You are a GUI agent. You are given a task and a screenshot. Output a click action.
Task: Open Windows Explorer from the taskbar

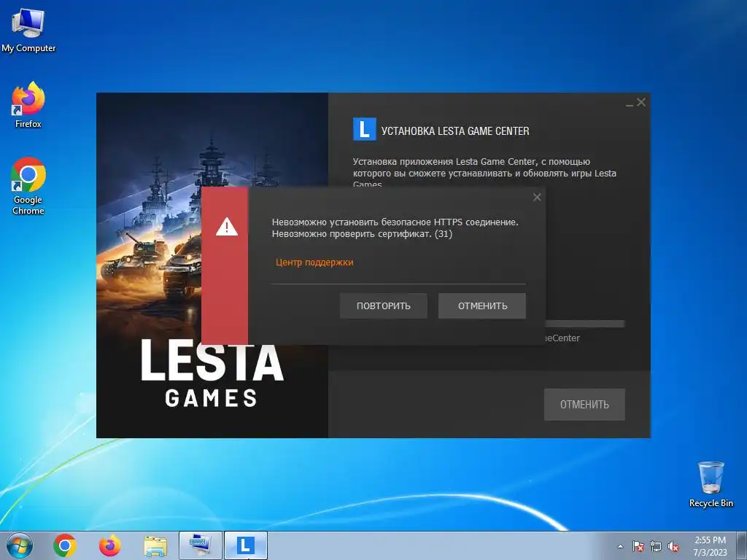click(155, 545)
